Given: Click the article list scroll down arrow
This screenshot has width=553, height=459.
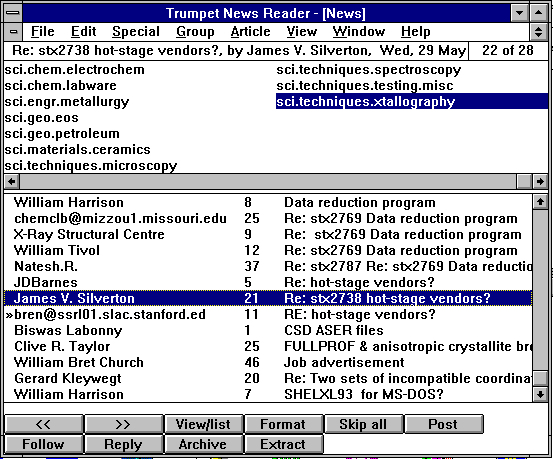Looking at the screenshot, I should coord(540,394).
